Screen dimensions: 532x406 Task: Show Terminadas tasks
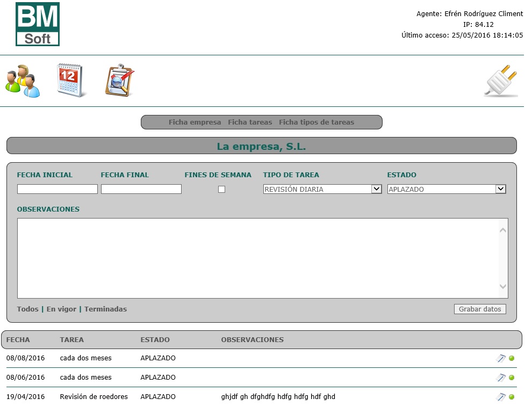(105, 309)
